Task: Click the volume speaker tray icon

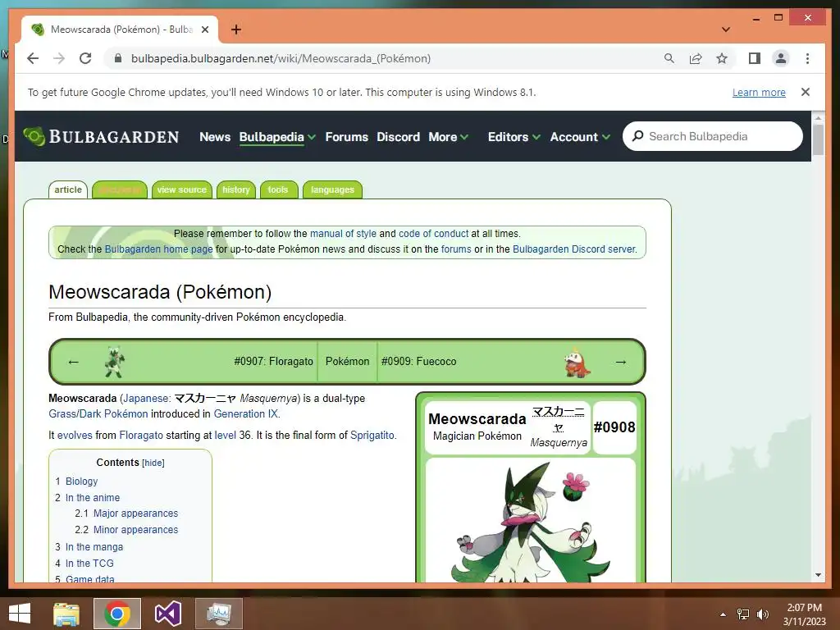Action: 762,614
